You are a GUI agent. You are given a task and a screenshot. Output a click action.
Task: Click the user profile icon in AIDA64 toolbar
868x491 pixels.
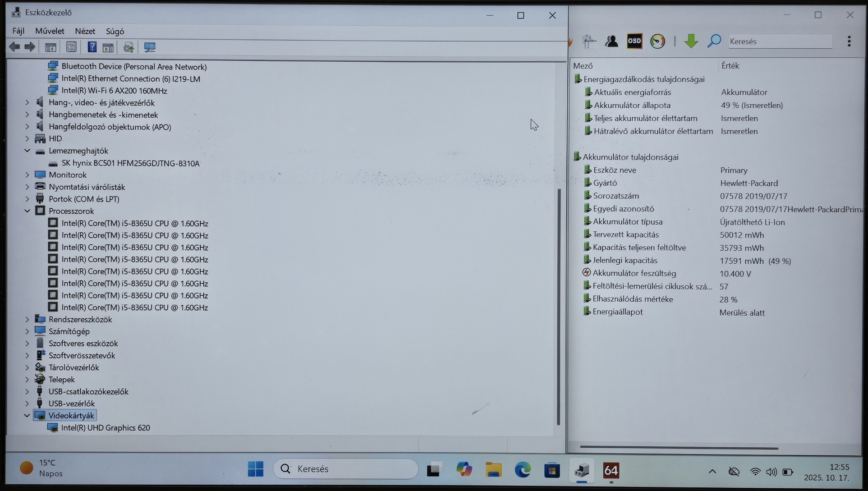611,41
